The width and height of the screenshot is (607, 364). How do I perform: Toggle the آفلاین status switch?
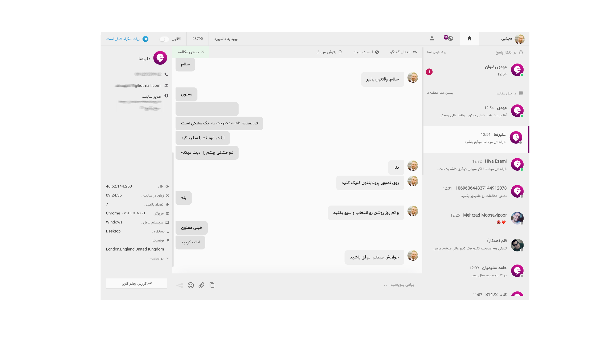pyautogui.click(x=164, y=39)
